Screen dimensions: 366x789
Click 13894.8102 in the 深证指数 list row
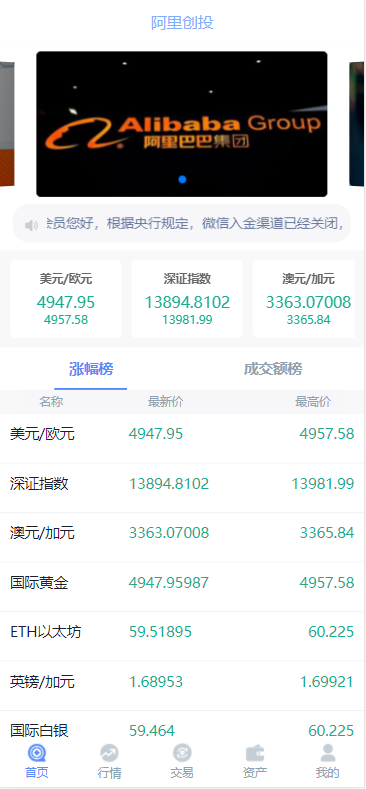[x=169, y=484]
